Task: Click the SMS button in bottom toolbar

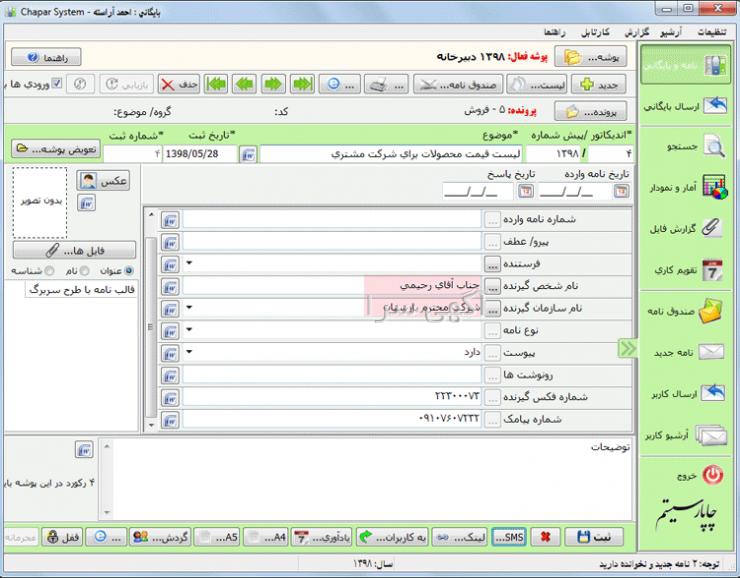Action: click(509, 537)
